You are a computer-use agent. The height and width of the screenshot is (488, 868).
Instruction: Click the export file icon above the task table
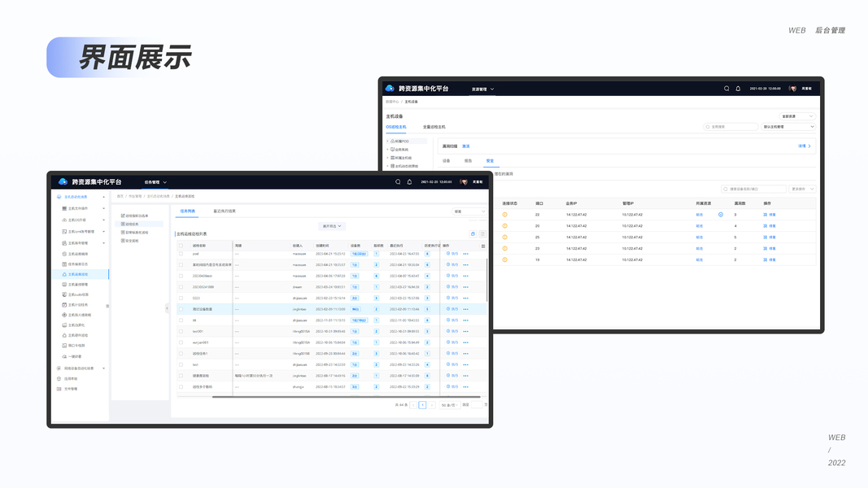point(482,234)
